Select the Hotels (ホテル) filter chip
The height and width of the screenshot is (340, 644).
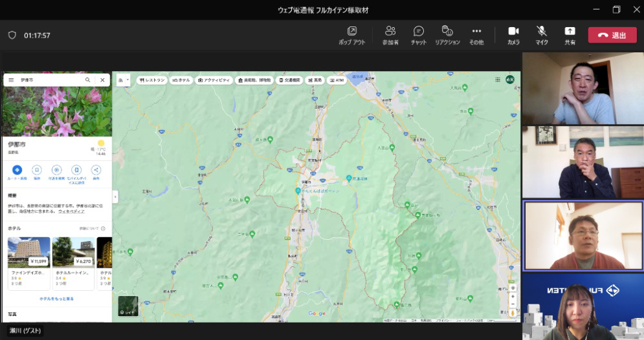(x=181, y=80)
